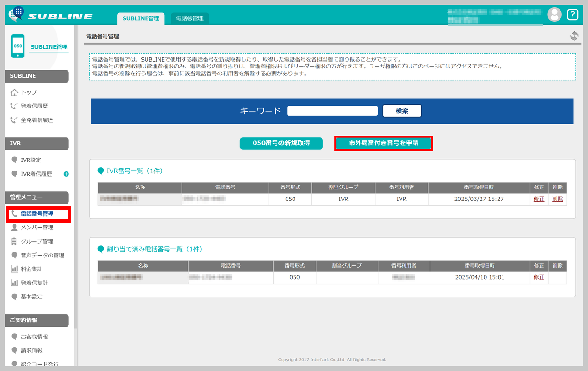Click the bubble icon beside 音声データの管理
Image resolution: width=588 pixels, height=371 pixels.
[14, 255]
